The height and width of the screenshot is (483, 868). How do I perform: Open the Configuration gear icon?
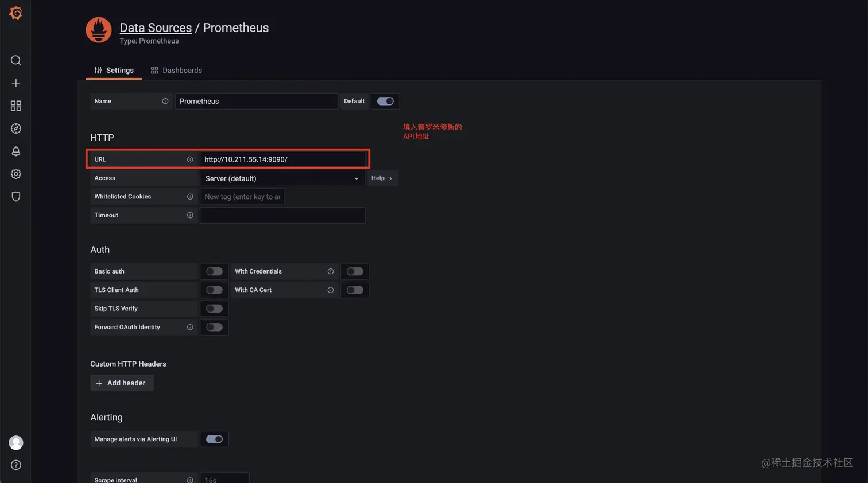point(16,174)
